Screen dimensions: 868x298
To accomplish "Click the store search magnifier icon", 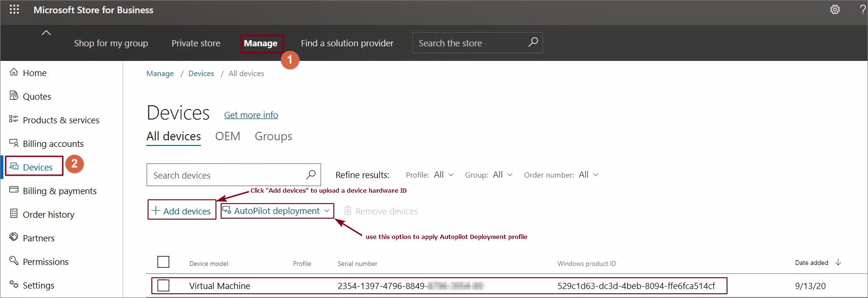I will click(x=533, y=42).
